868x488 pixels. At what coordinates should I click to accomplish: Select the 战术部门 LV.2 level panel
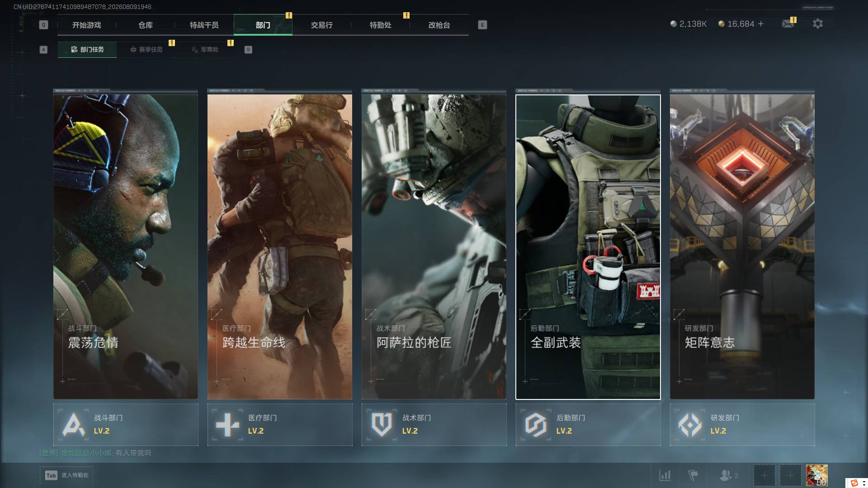[x=434, y=425]
